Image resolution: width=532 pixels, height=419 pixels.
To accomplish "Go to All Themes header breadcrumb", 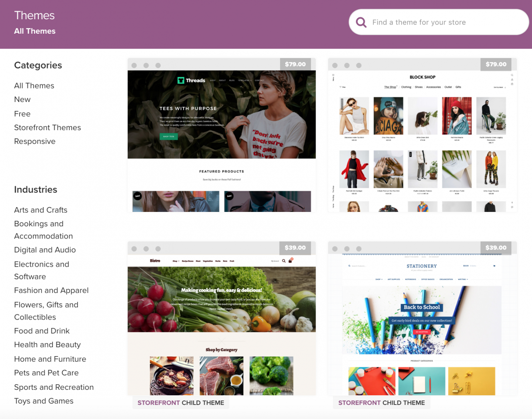I will [35, 31].
